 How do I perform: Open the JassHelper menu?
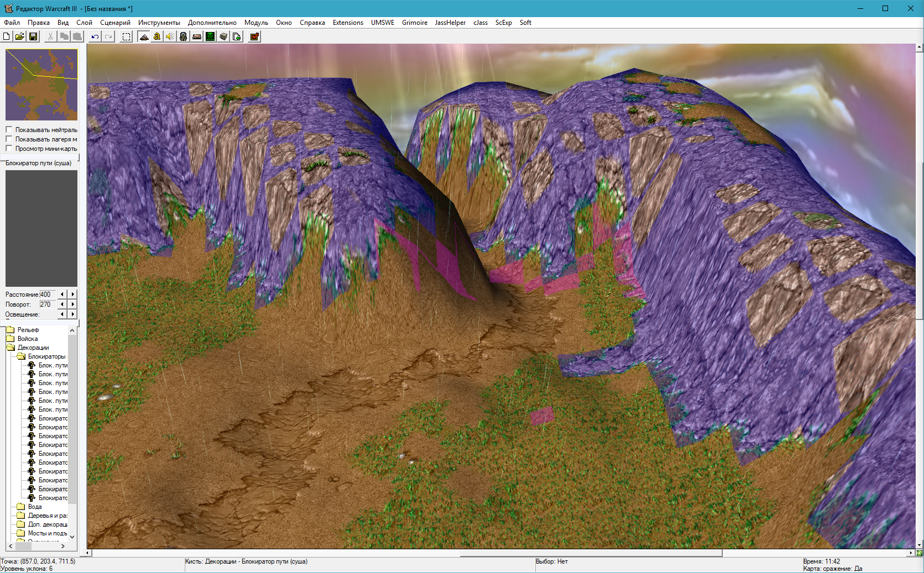coord(450,23)
